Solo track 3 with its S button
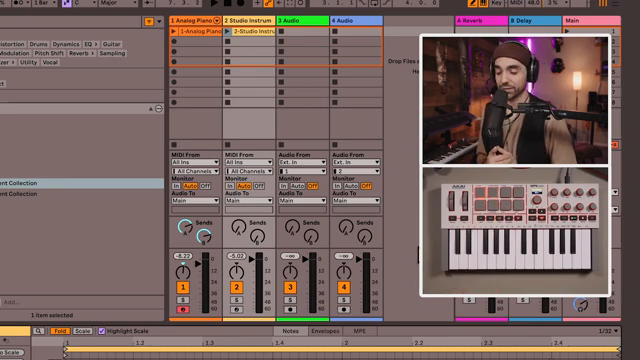640x360 pixels. tap(290, 300)
